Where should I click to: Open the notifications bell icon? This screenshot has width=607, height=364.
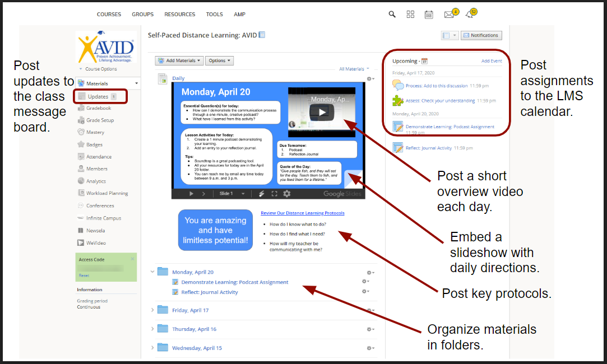470,15
